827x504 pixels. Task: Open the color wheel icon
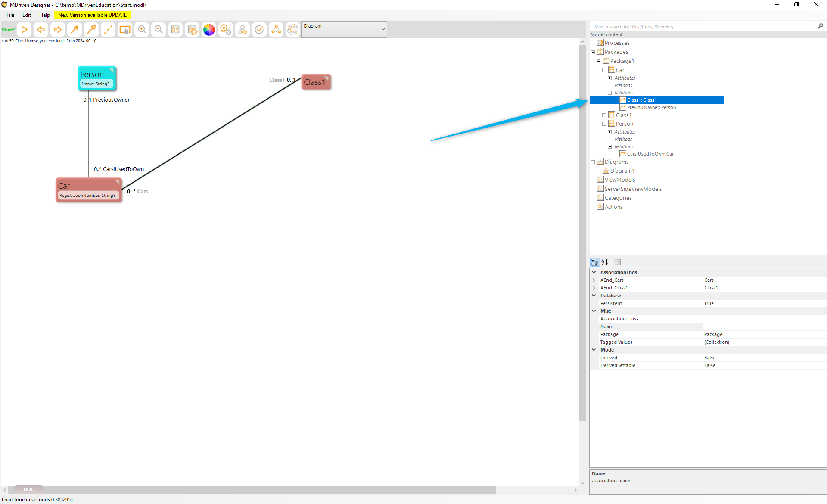tap(209, 30)
